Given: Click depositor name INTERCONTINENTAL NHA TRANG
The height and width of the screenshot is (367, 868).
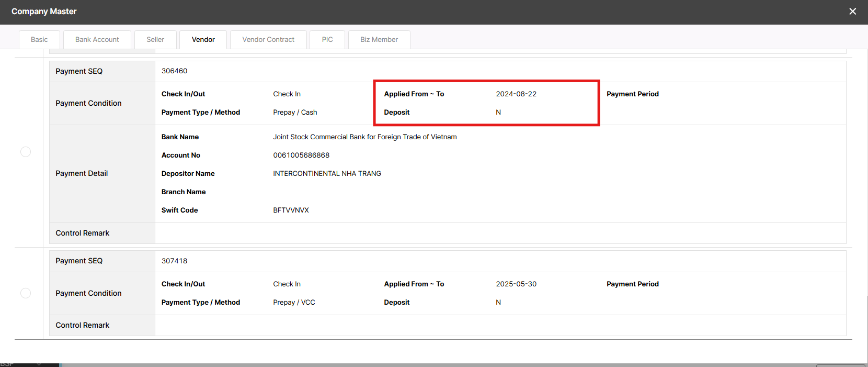Looking at the screenshot, I should click(x=327, y=174).
